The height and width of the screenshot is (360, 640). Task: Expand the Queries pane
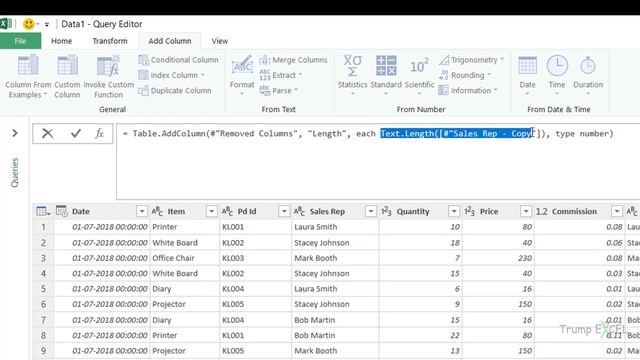(15, 133)
